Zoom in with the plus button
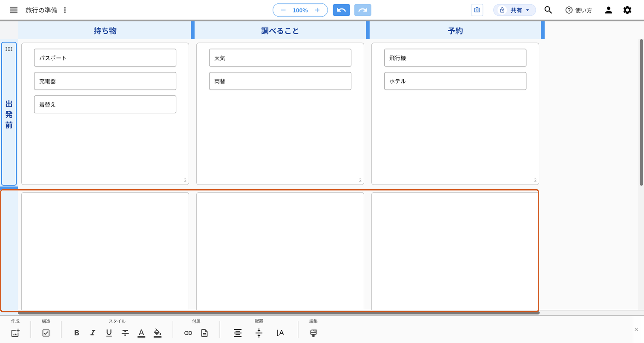The height and width of the screenshot is (343, 644). click(317, 10)
